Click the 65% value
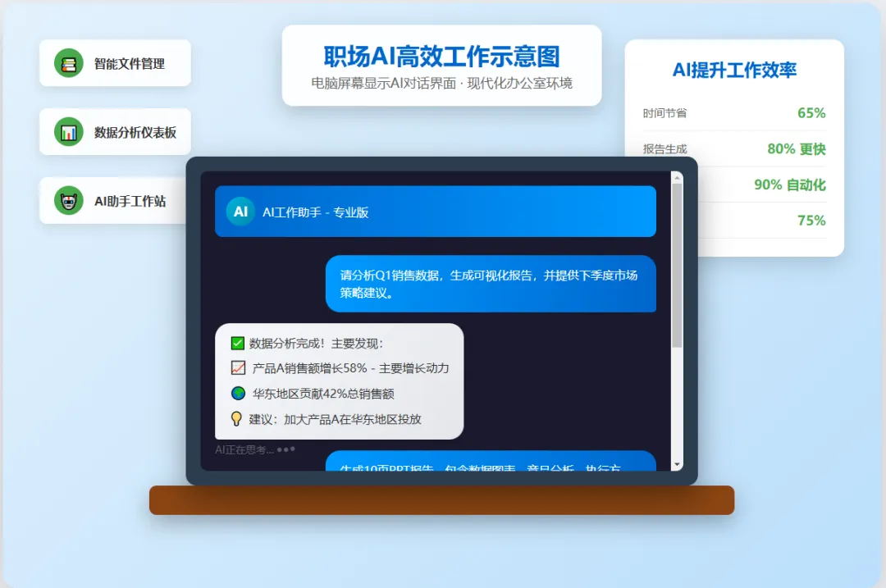This screenshot has height=588, width=886. [x=811, y=113]
